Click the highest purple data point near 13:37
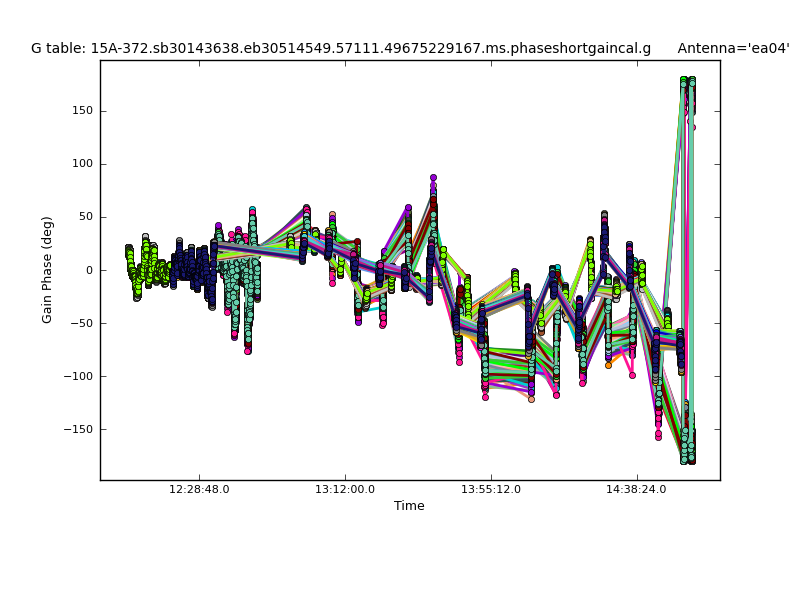 433,178
